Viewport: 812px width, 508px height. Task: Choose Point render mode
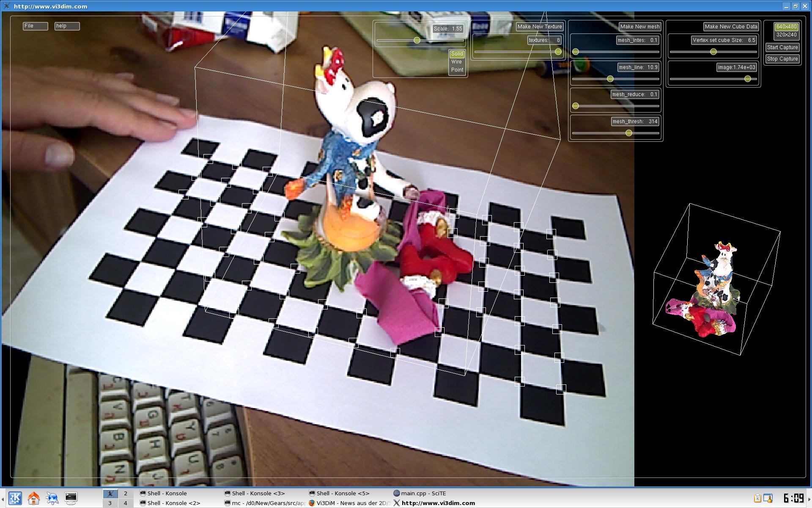coord(457,70)
